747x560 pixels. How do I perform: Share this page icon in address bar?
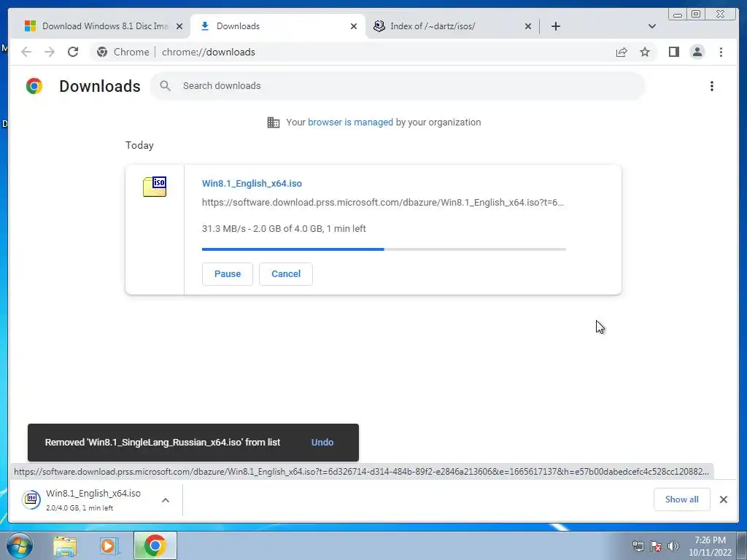click(x=622, y=52)
